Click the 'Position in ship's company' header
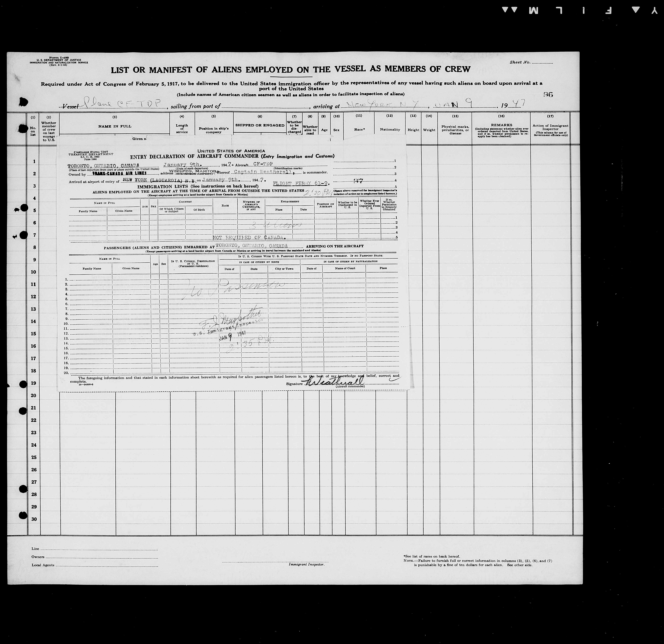The height and width of the screenshot is (644, 664). tap(214, 130)
